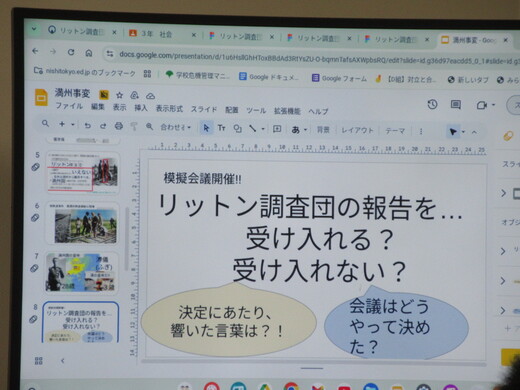Viewport: 520px width, 390px height.
Task: Hide the menus with caret arrow
Action: tap(474, 132)
